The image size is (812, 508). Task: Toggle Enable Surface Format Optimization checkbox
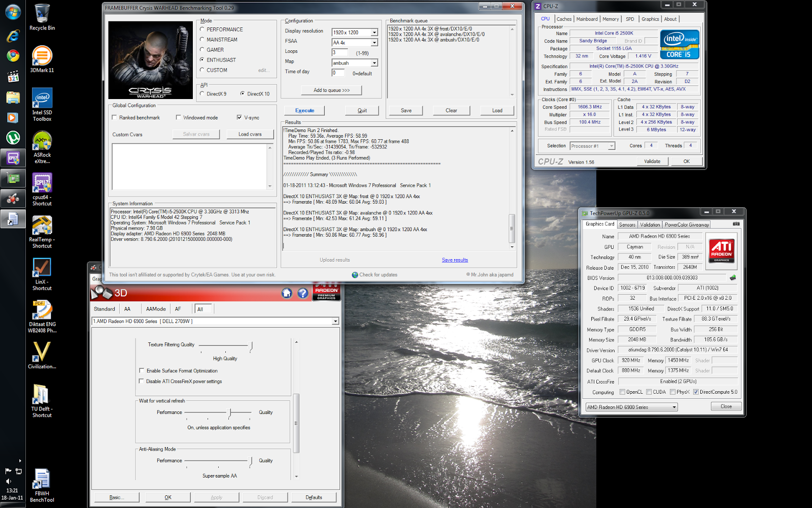(x=142, y=371)
